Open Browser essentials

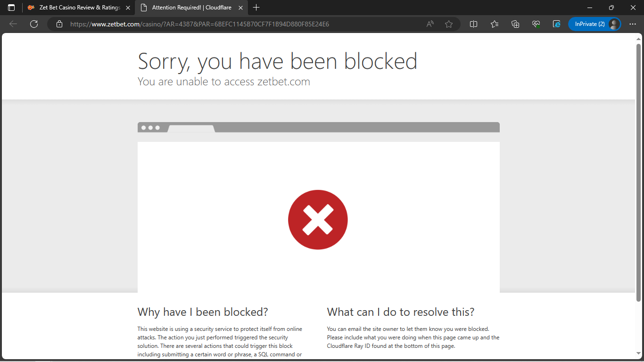click(x=536, y=24)
